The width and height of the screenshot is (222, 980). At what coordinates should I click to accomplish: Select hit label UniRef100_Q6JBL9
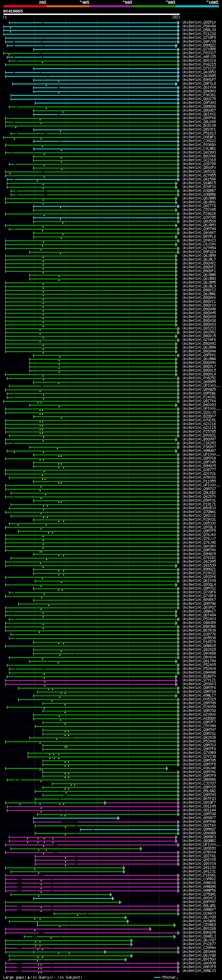tap(199, 286)
